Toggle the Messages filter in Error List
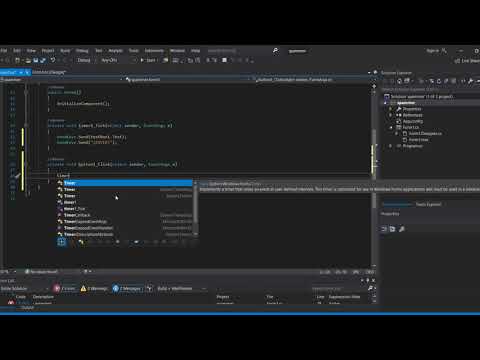The image size is (480, 360). pyautogui.click(x=127, y=289)
